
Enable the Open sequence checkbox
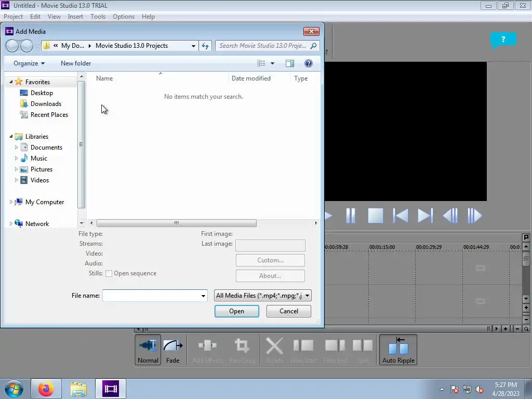[x=109, y=273]
